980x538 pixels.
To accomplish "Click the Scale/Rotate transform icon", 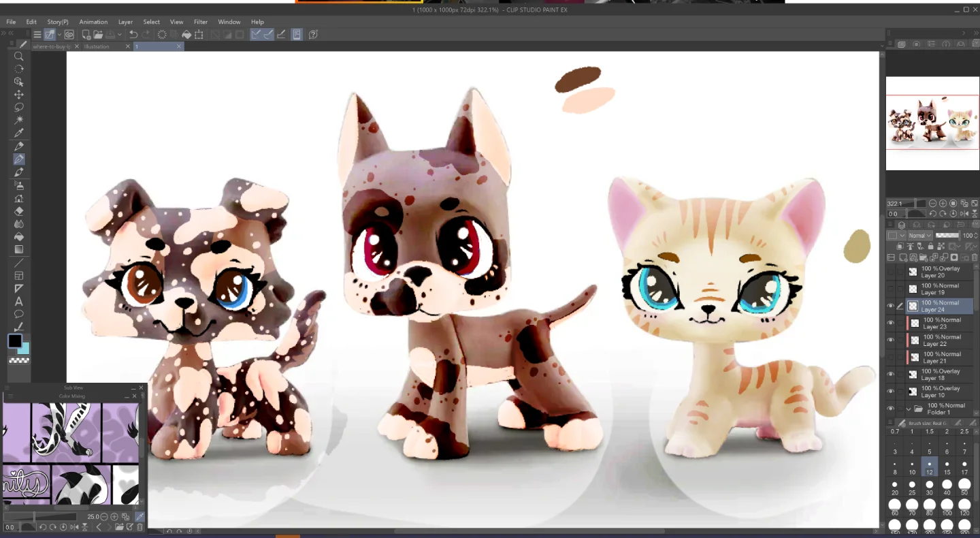I will coord(199,35).
